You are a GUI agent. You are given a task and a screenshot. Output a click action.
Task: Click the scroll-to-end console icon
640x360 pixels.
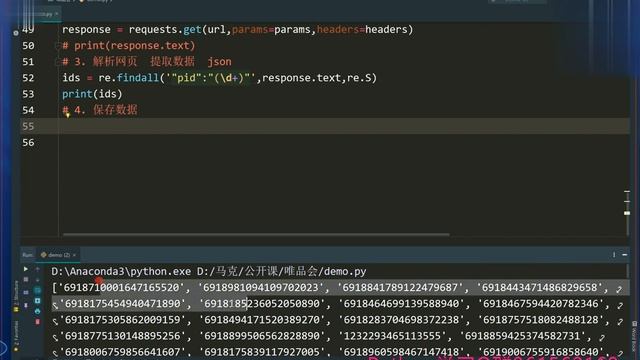tap(38, 301)
